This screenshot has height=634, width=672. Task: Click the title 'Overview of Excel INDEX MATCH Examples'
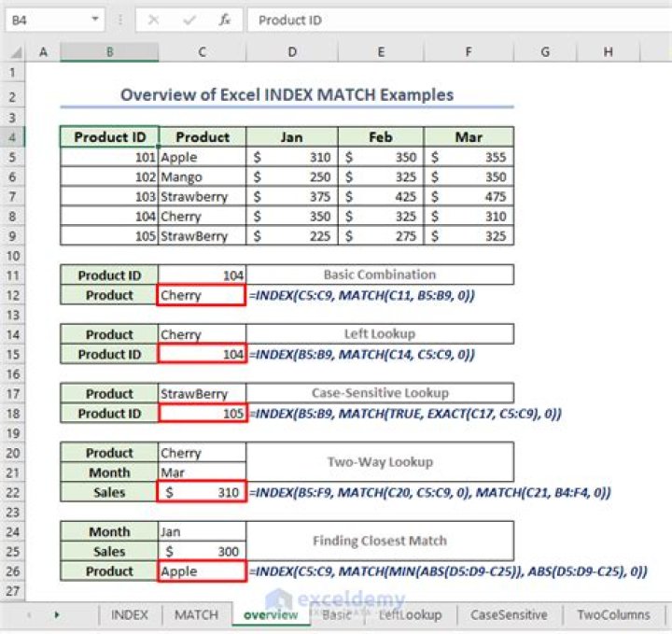point(287,94)
